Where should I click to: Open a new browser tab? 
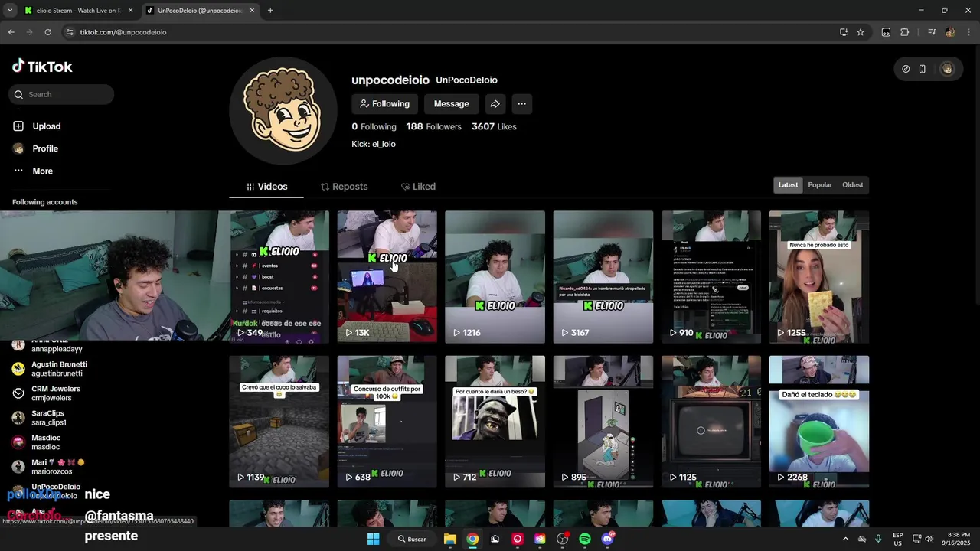pos(270,11)
